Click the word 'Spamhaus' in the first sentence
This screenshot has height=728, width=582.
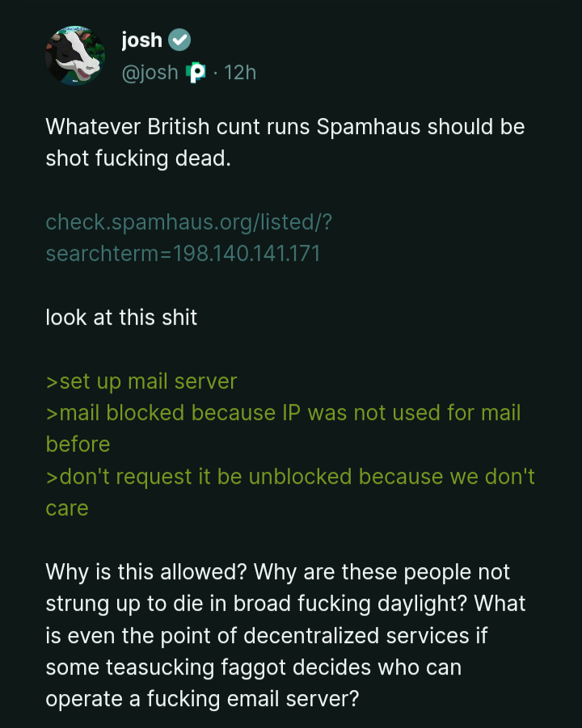pyautogui.click(x=369, y=127)
